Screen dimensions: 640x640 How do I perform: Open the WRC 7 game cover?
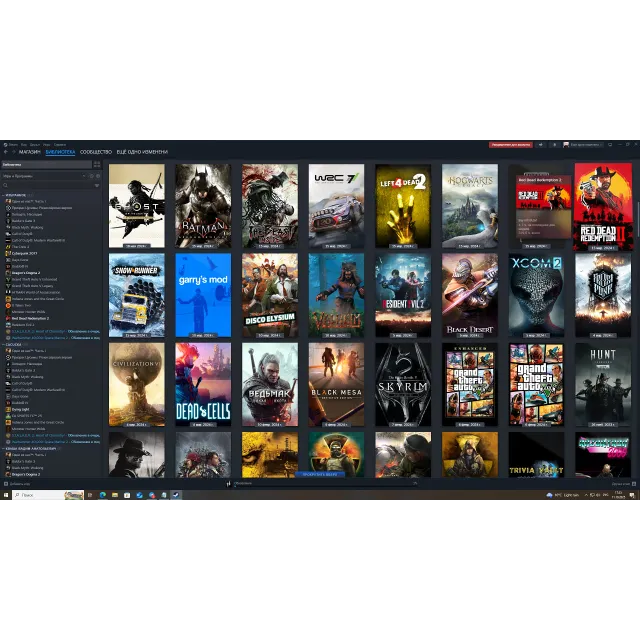coord(336,206)
